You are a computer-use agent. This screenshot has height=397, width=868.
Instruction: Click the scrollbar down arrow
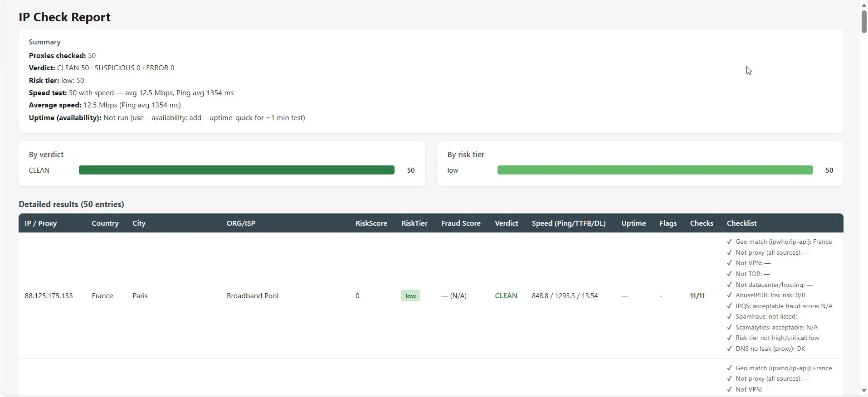coord(863,391)
